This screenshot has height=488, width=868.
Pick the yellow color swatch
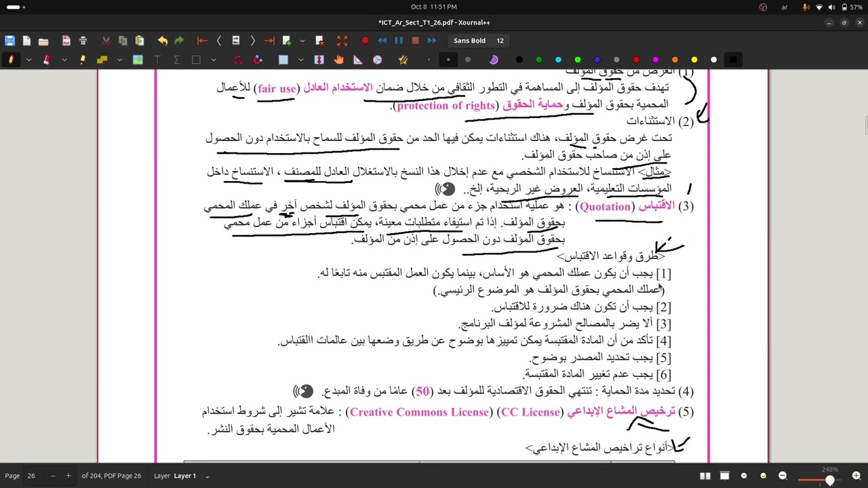point(694,60)
